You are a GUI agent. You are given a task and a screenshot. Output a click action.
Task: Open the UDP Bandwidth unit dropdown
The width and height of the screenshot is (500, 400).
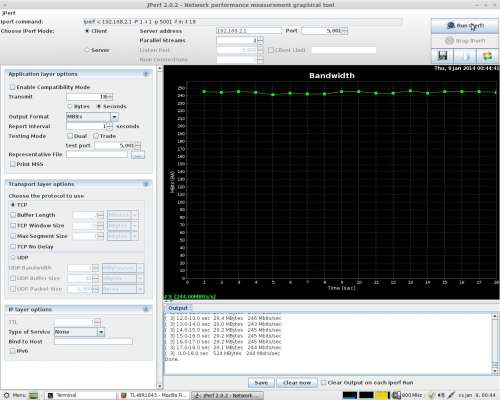click(x=140, y=268)
